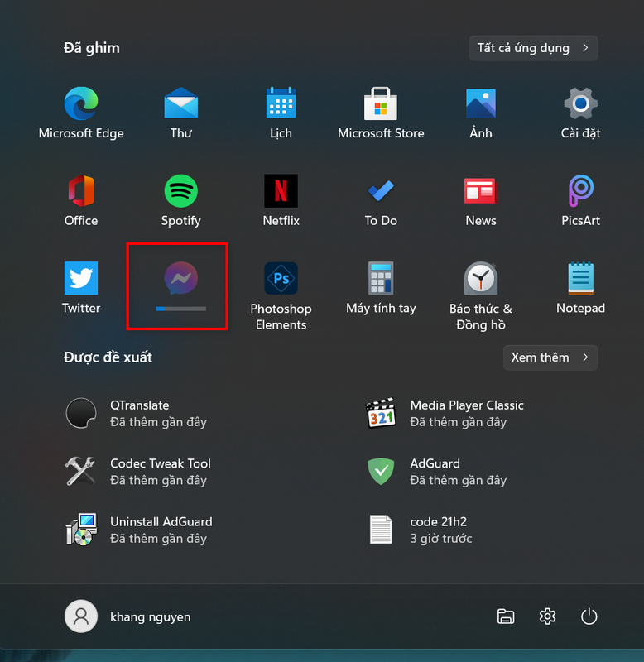
Task: Open Uninstall AdGuard entry
Action: coord(138,530)
